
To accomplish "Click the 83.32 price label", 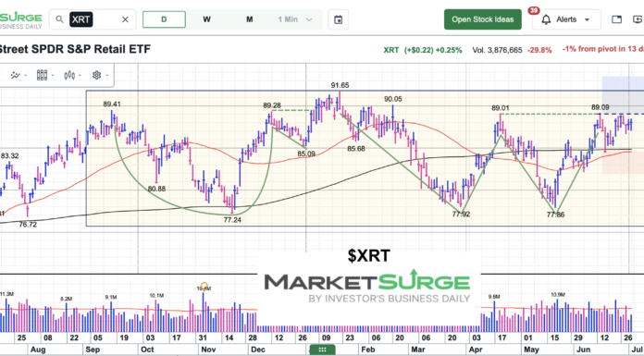I will tap(10, 156).
